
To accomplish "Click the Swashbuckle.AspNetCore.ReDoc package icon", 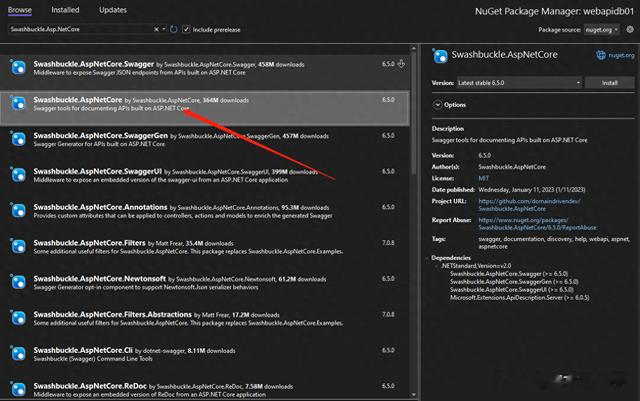I will [x=18, y=389].
